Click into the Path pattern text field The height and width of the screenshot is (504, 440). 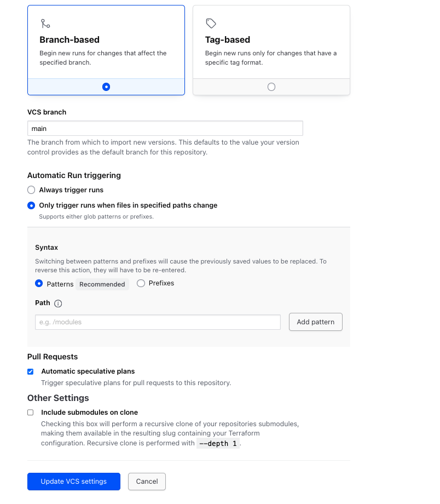tap(158, 322)
